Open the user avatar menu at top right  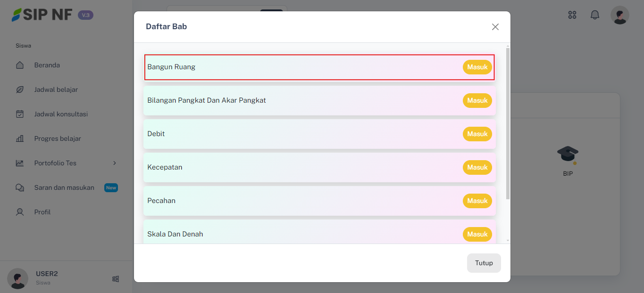619,15
